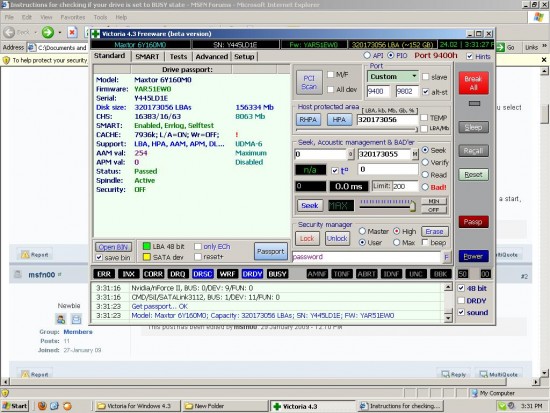Viewport: 550px width, 413px height.
Task: Toggle the 48 bit checkbox
Action: click(461, 288)
